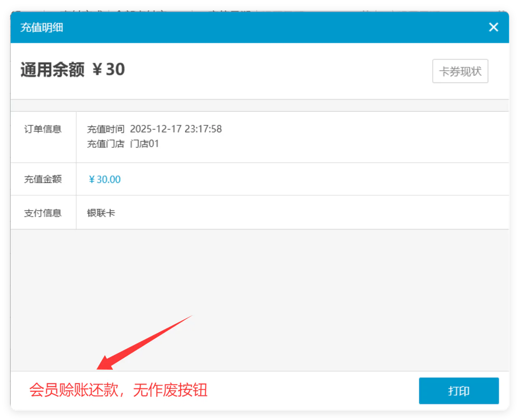The height and width of the screenshot is (420, 519).
Task: Select recharge time 2025-12-17 23:17:58
Action: [x=176, y=129]
